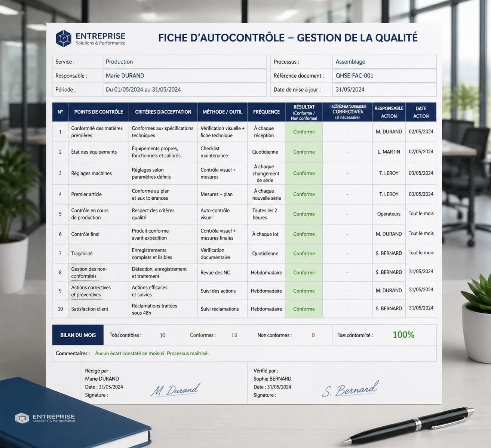Select the Processus value Assemblage
This screenshot has height=448, width=491.
click(x=350, y=62)
